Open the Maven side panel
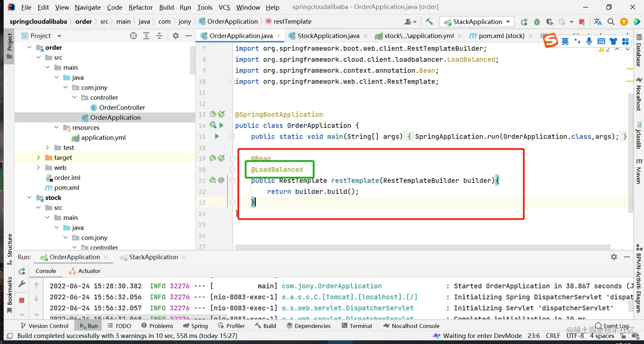The height and width of the screenshot is (344, 644). tap(639, 171)
